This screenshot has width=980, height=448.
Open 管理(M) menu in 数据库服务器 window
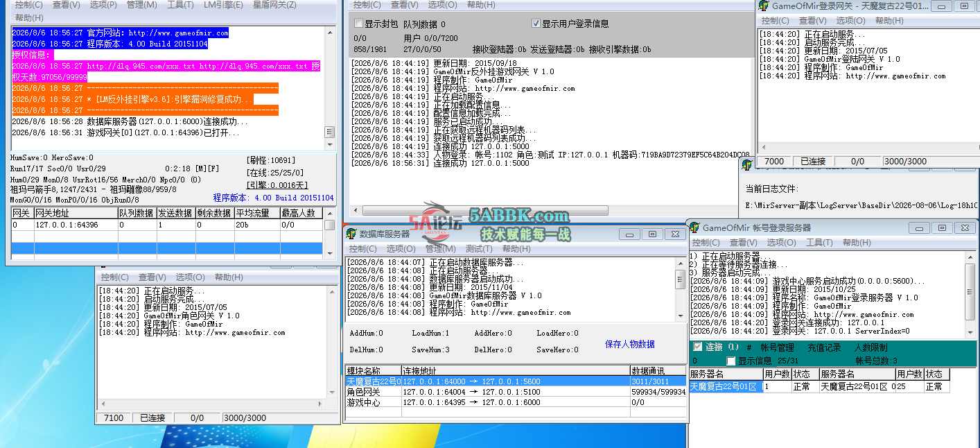440,249
